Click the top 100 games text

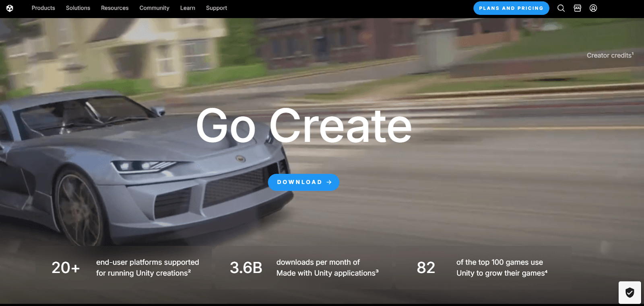click(502, 267)
